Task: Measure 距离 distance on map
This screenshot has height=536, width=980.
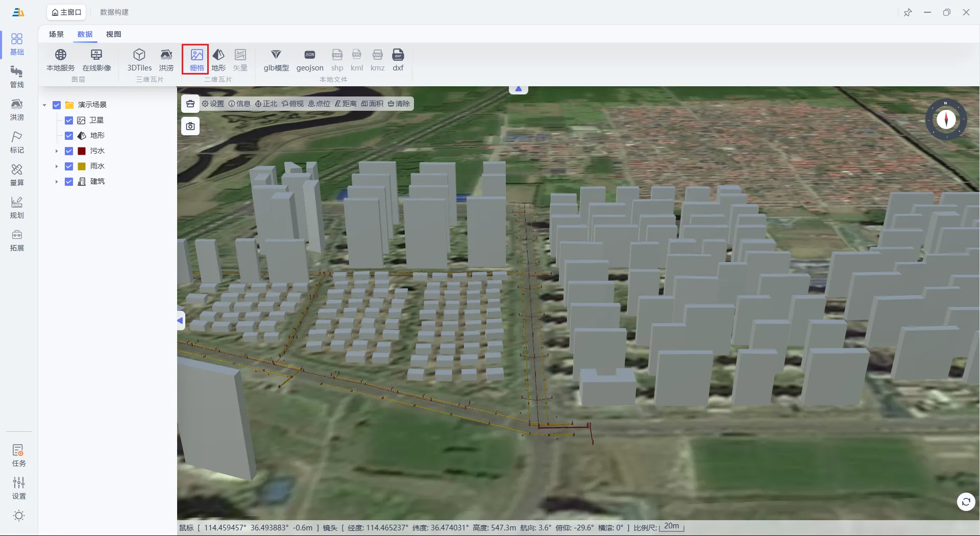Action: coord(346,104)
